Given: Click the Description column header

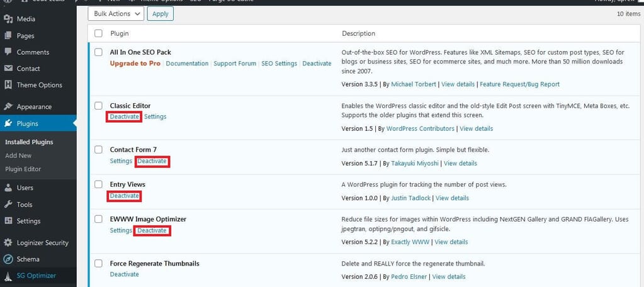Looking at the screenshot, I should [359, 33].
